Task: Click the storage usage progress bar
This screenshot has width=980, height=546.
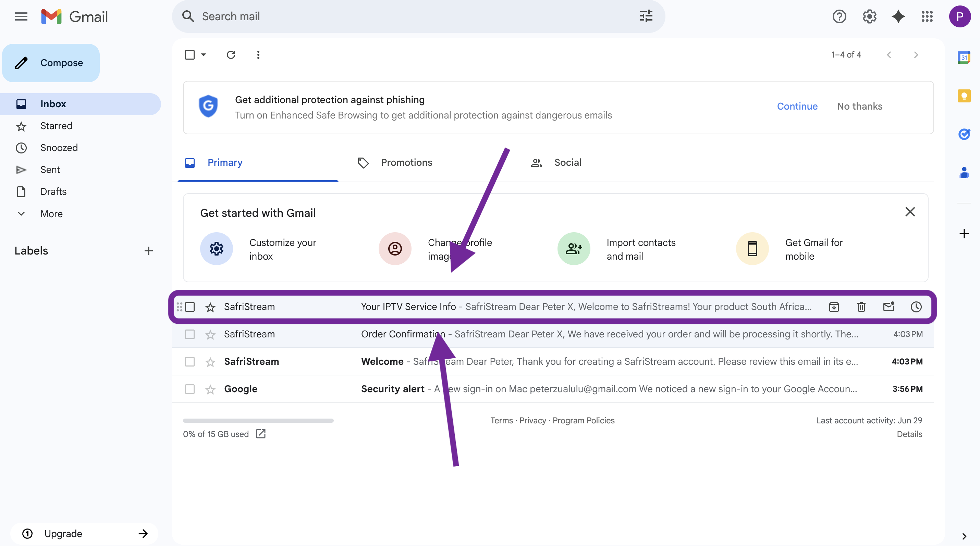Action: point(258,421)
